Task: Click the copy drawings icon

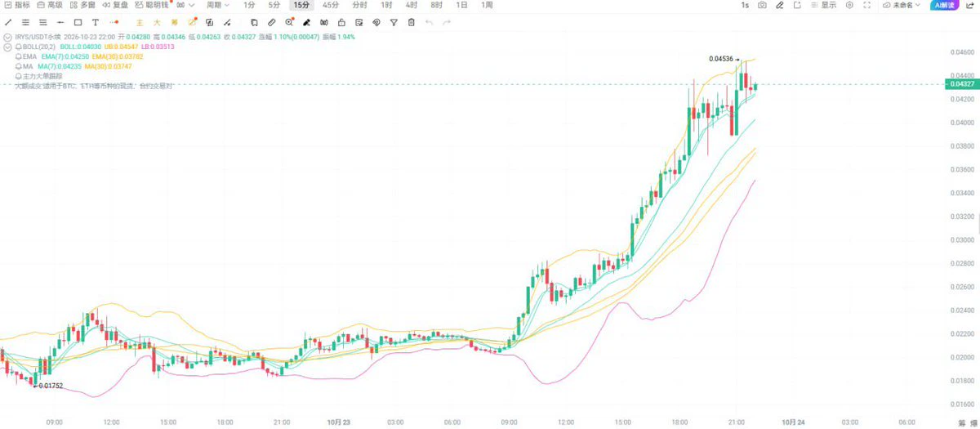Action: click(x=254, y=22)
